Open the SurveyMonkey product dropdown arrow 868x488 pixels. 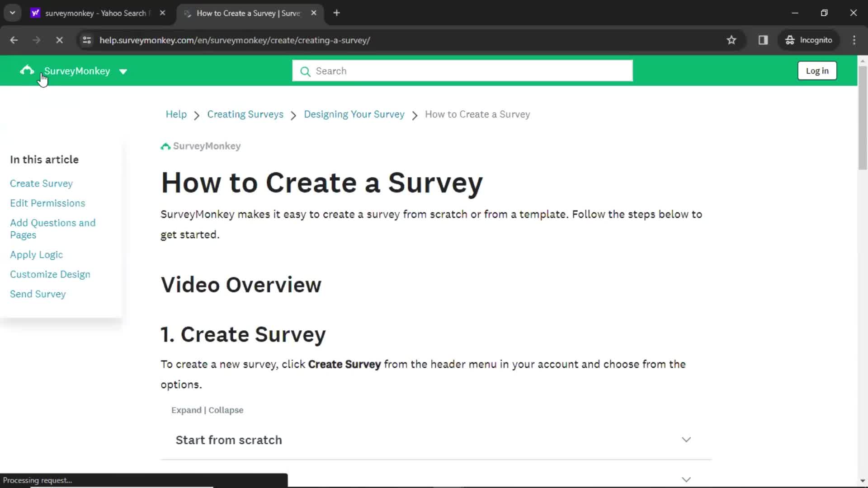pos(123,71)
